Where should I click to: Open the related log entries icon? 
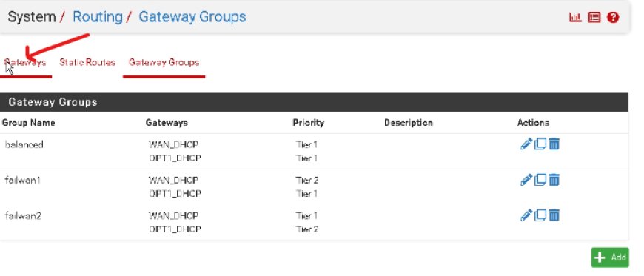[594, 17]
